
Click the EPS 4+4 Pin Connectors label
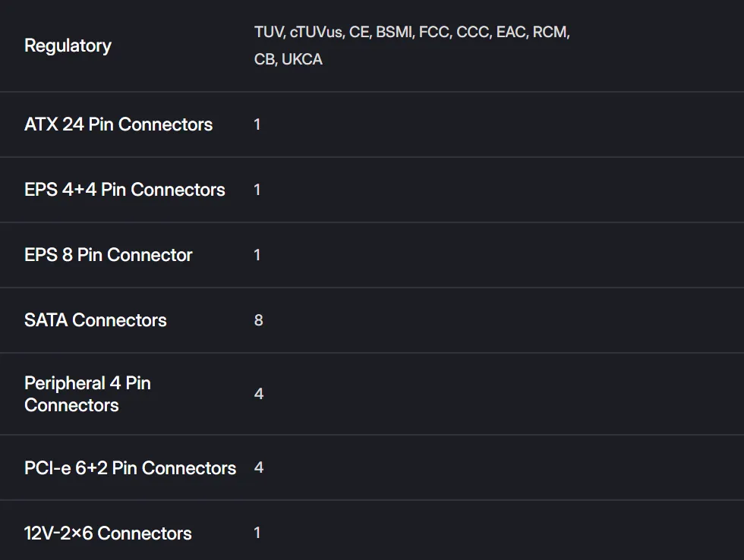click(x=125, y=190)
